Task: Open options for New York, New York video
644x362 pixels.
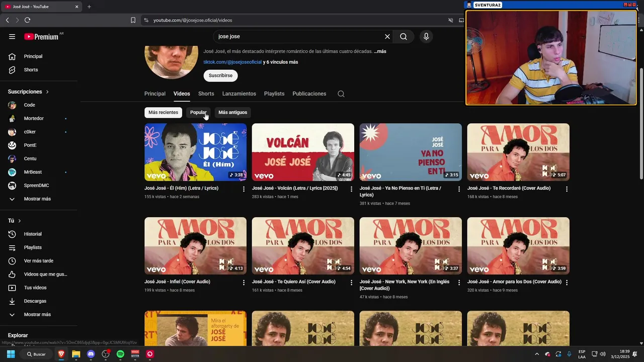Action: 459,283
